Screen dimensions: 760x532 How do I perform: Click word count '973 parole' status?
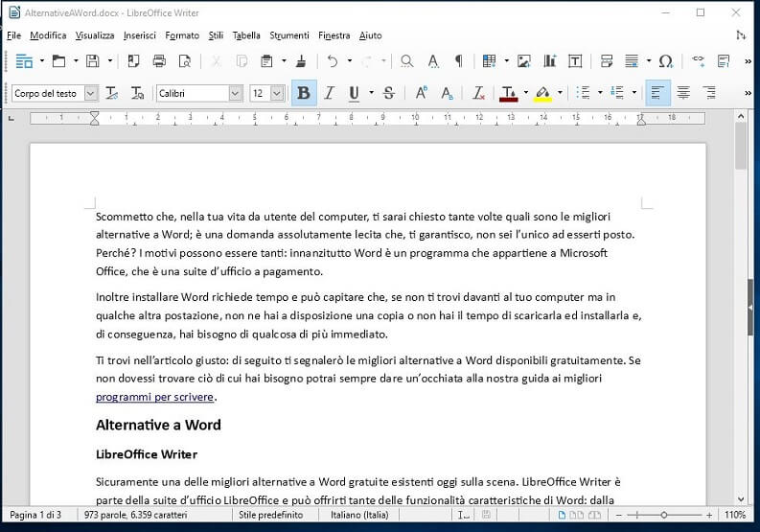click(136, 515)
